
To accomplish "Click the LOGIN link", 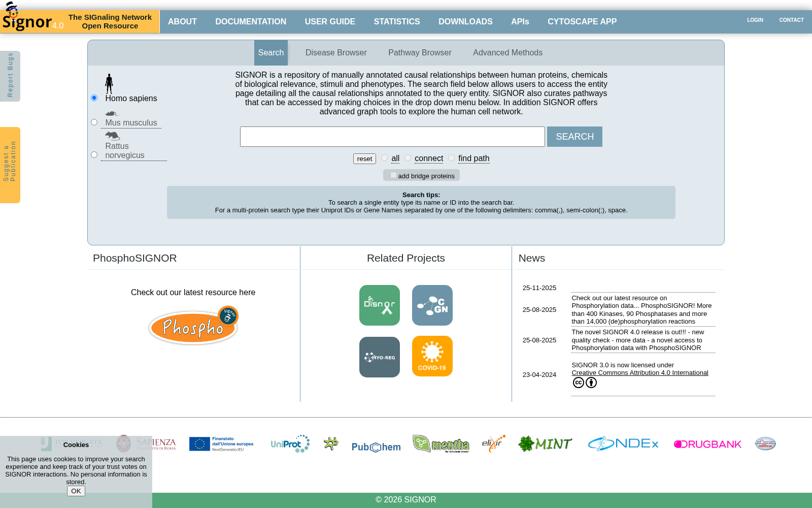I will 755,20.
